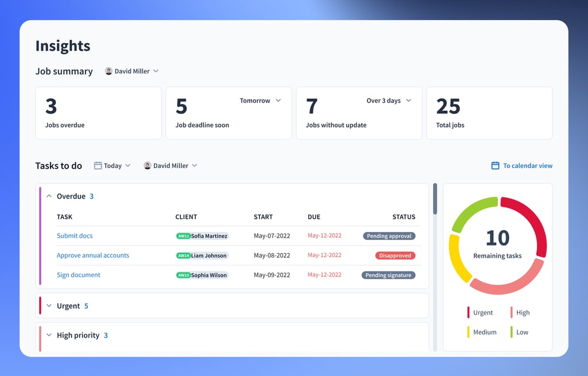Click calendar icon beside To calendar view
588x376 pixels.
tap(495, 166)
